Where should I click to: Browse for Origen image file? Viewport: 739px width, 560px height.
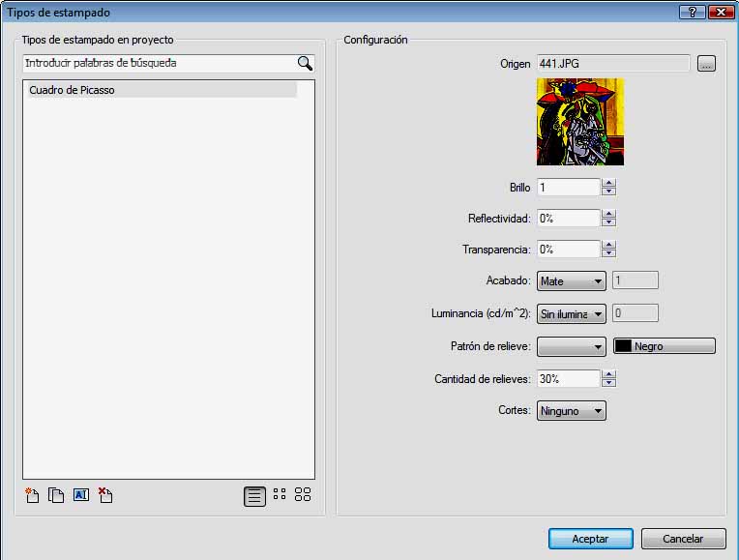click(706, 64)
